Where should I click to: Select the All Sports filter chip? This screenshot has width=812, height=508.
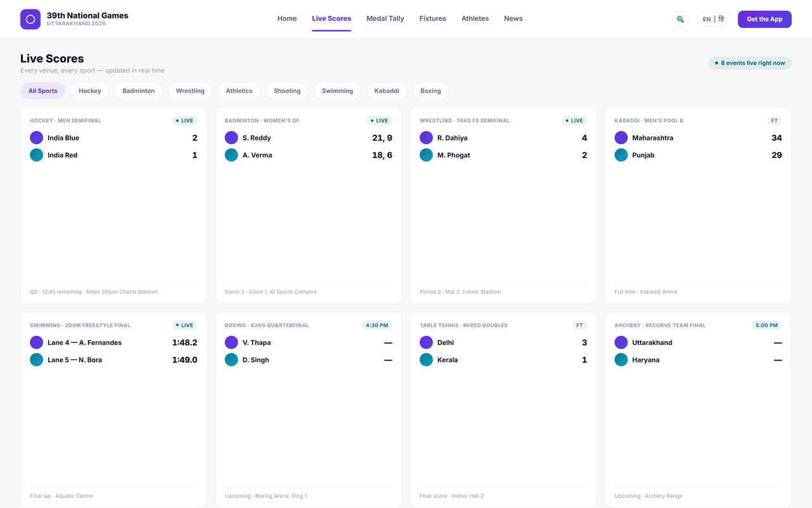(43, 91)
